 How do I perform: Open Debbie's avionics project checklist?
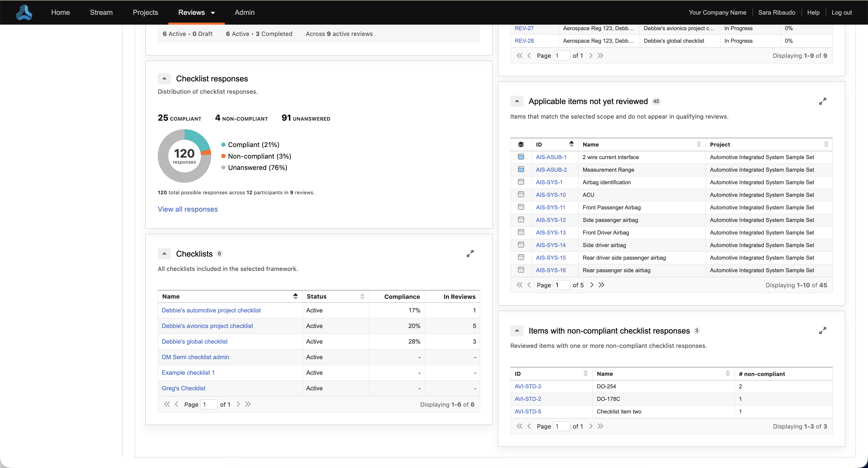point(207,326)
